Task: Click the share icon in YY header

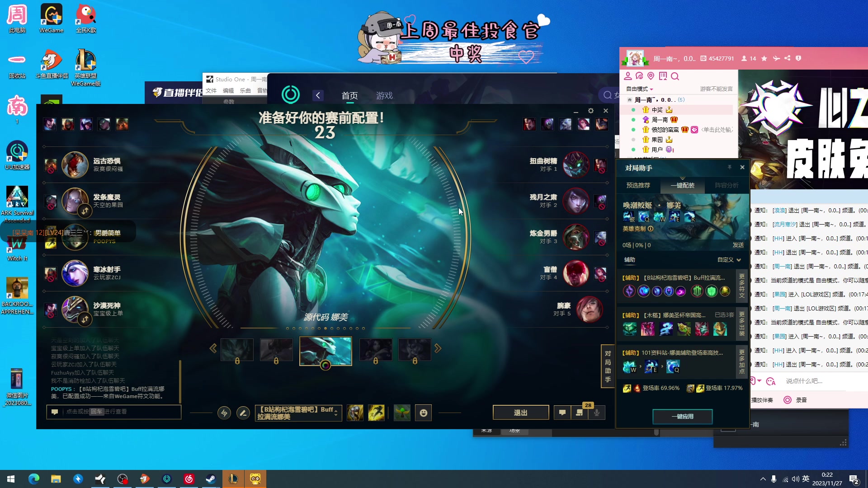Action: [788, 58]
